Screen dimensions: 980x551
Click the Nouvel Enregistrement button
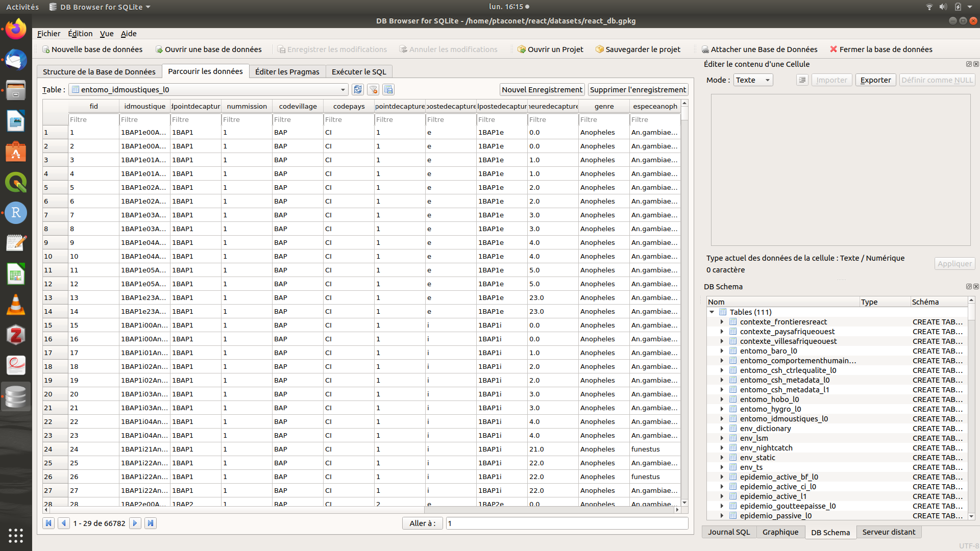pos(542,89)
